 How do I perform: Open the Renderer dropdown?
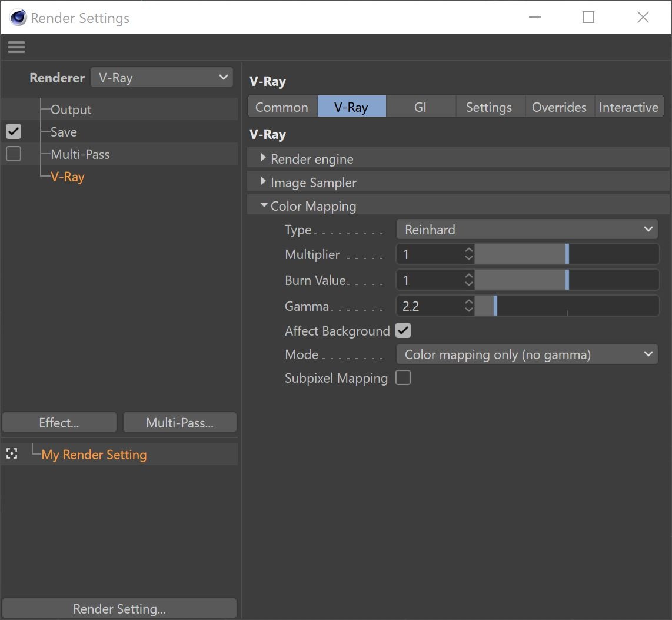point(162,78)
